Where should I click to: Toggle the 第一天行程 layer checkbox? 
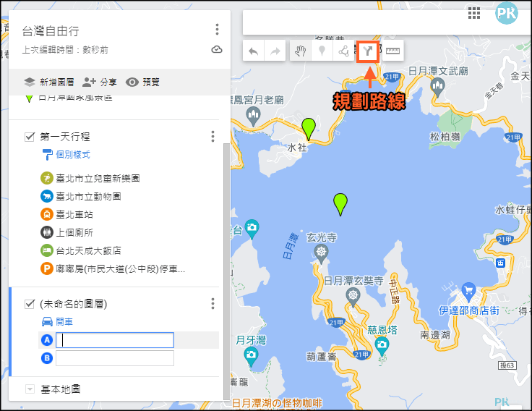(x=30, y=137)
